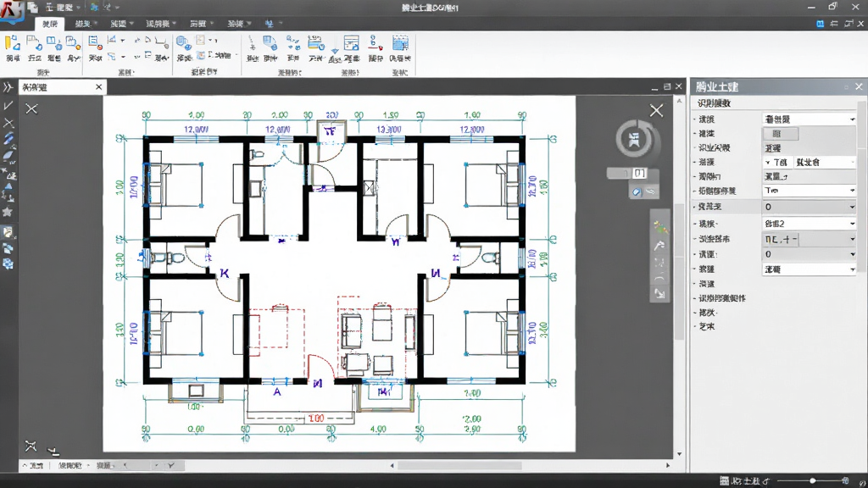Click the bottom icon of the floating vertical toolbar

coord(659,293)
